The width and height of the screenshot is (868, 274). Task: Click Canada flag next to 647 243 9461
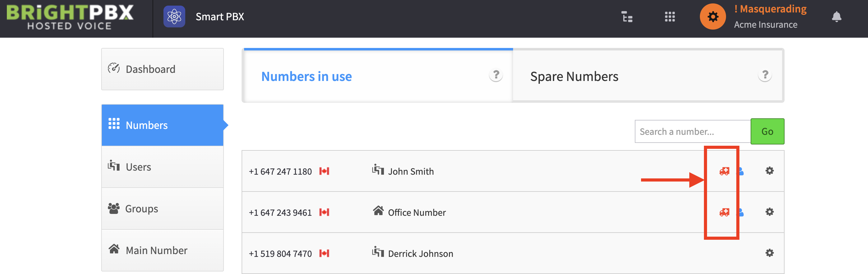tap(324, 212)
